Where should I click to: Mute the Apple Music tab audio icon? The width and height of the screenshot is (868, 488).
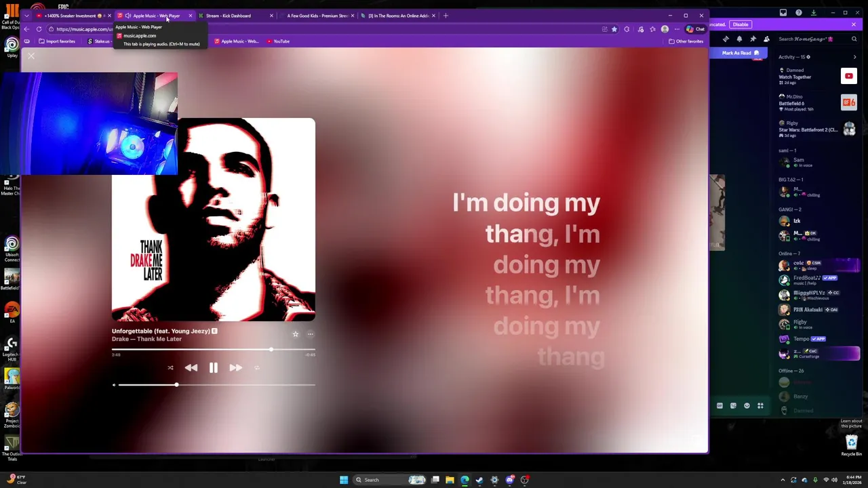(128, 16)
